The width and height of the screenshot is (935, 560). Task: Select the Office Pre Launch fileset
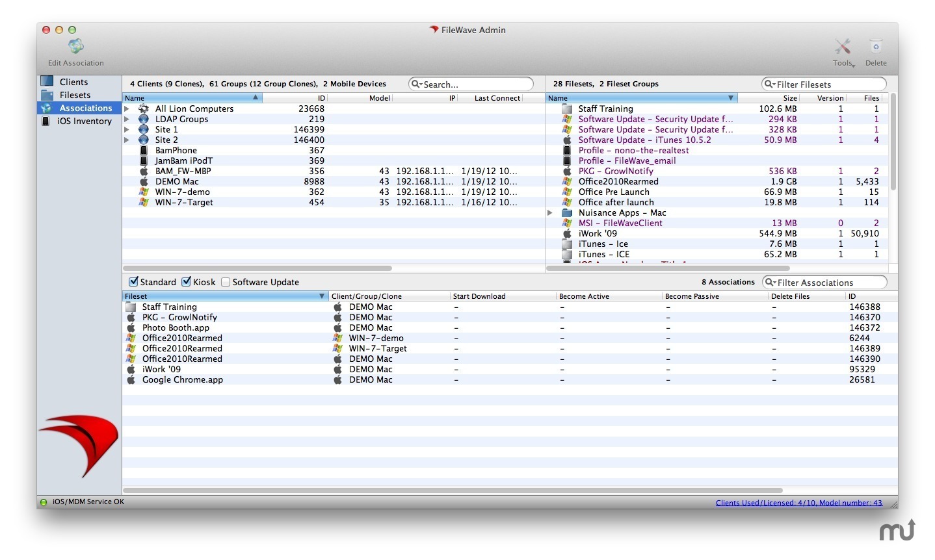717,192
